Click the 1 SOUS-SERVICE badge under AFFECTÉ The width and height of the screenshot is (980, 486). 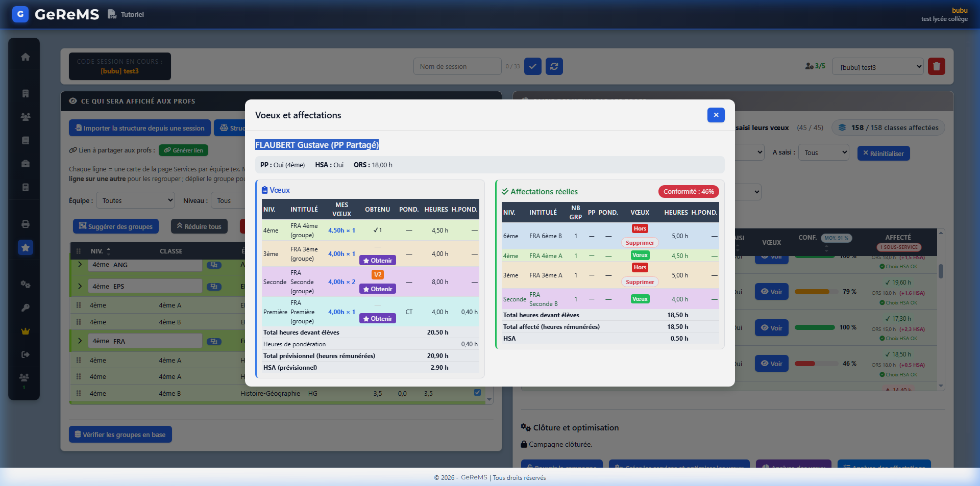[899, 247]
